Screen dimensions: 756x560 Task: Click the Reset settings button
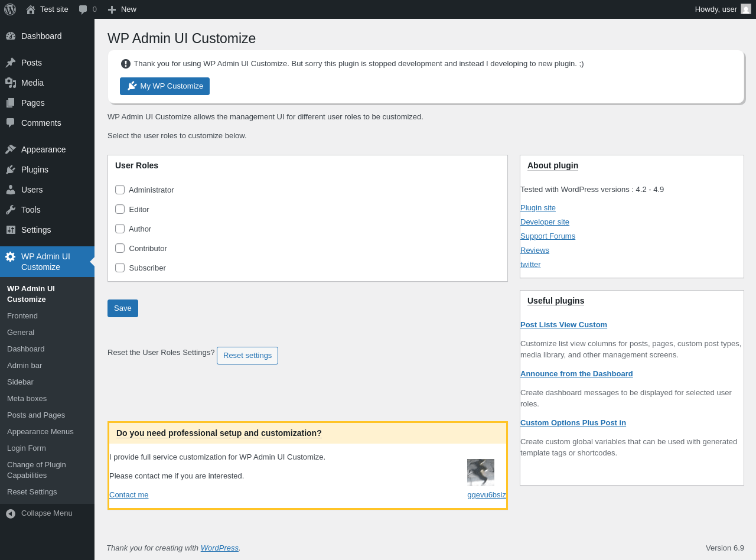click(247, 356)
